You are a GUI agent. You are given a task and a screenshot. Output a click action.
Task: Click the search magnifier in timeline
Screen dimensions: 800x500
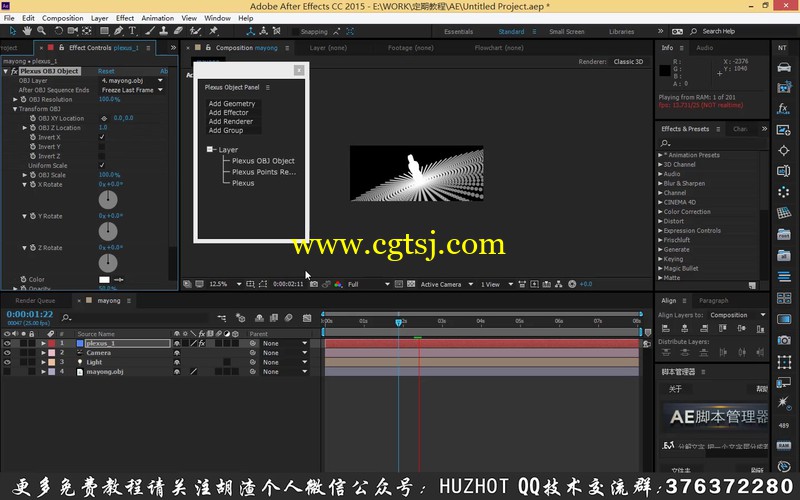pos(66,318)
